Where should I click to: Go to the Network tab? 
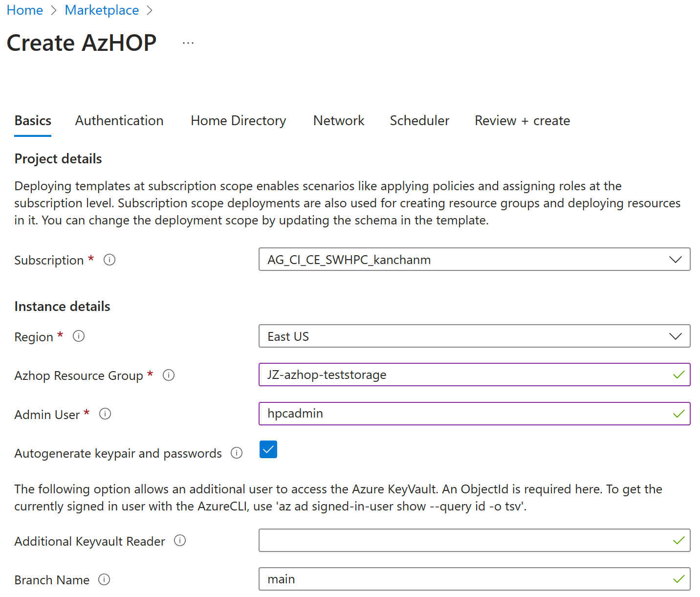click(x=339, y=121)
